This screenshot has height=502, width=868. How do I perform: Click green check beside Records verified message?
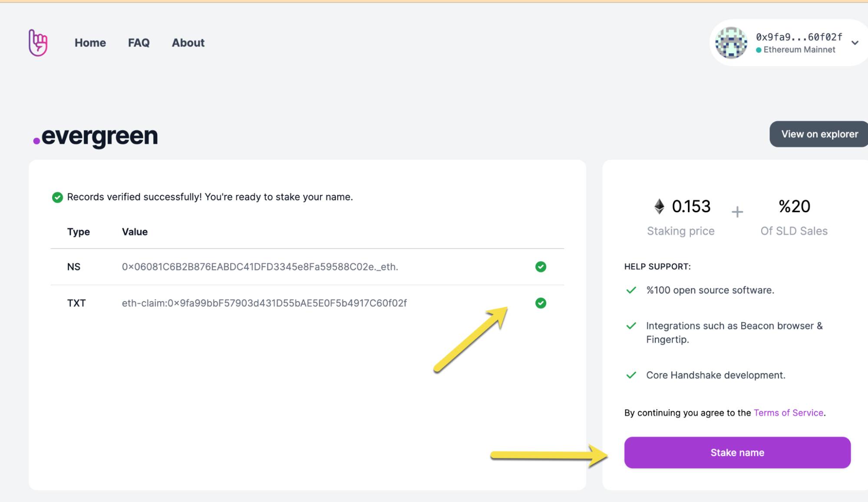[x=57, y=197]
